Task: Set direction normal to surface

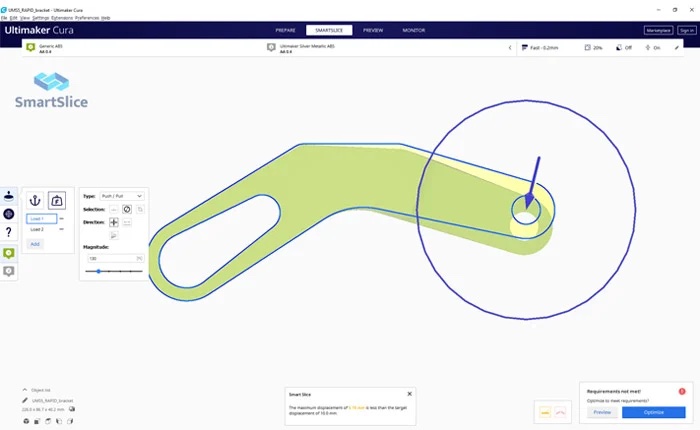Action: [x=114, y=222]
